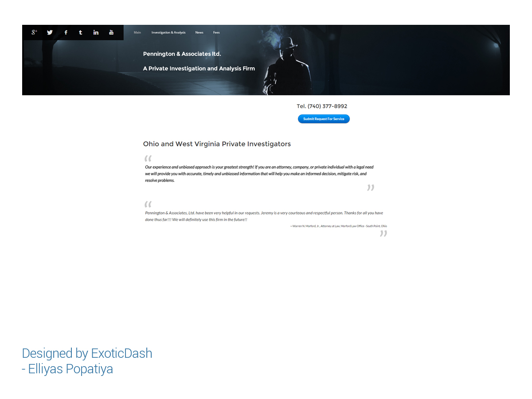Click the detective silhouette in the banner
Screen dimensions: 532x399
pos(287,66)
